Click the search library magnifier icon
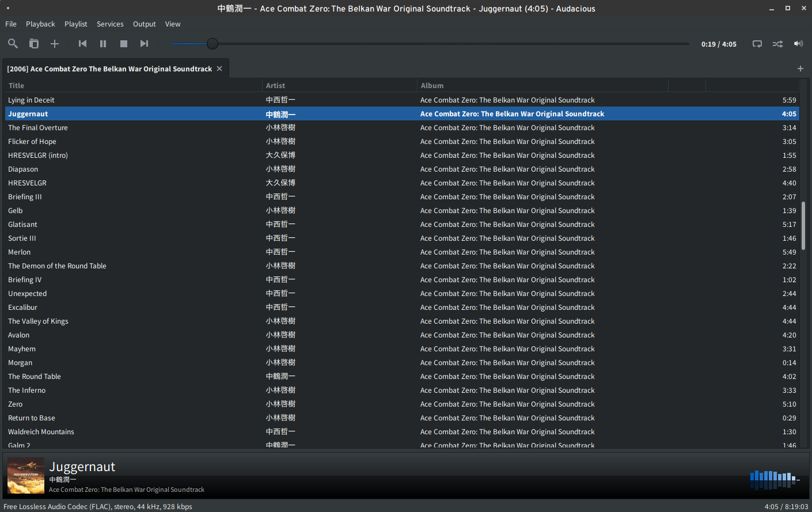 coord(13,44)
